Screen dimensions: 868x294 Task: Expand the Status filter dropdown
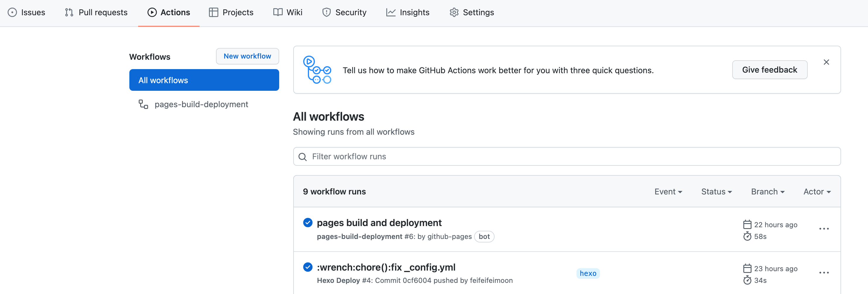click(x=716, y=192)
